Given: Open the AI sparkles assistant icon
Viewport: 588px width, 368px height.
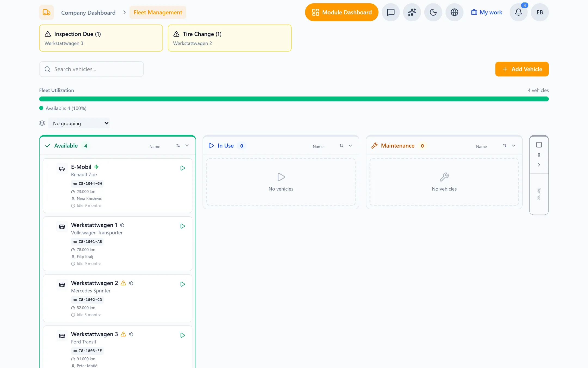Looking at the screenshot, I should coord(412,12).
